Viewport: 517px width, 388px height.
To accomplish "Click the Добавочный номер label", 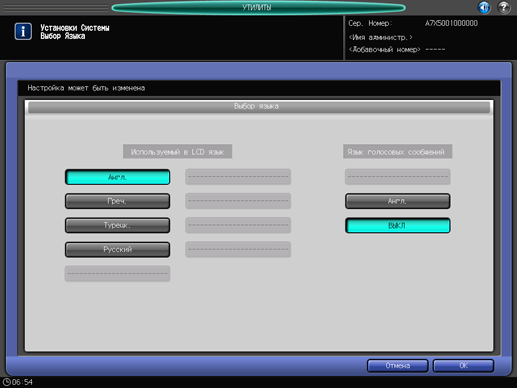I will (x=384, y=50).
